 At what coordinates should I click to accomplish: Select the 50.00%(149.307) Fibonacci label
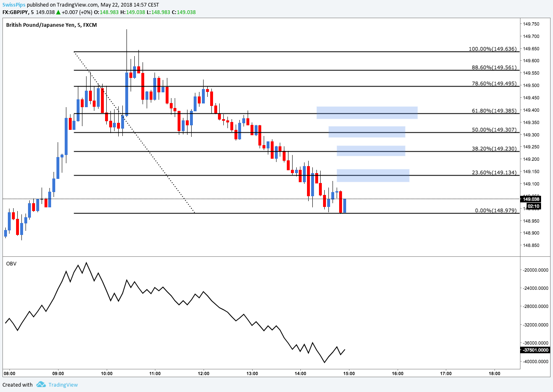[x=494, y=129]
